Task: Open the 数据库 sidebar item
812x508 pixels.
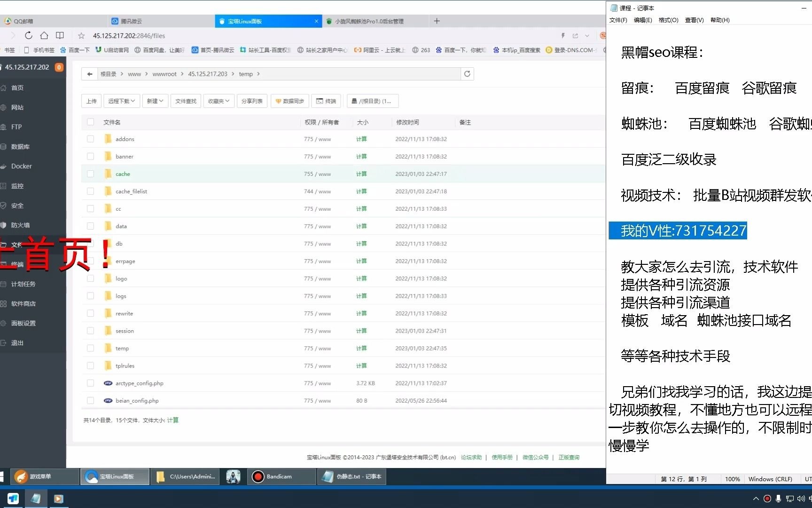Action: 20,146
